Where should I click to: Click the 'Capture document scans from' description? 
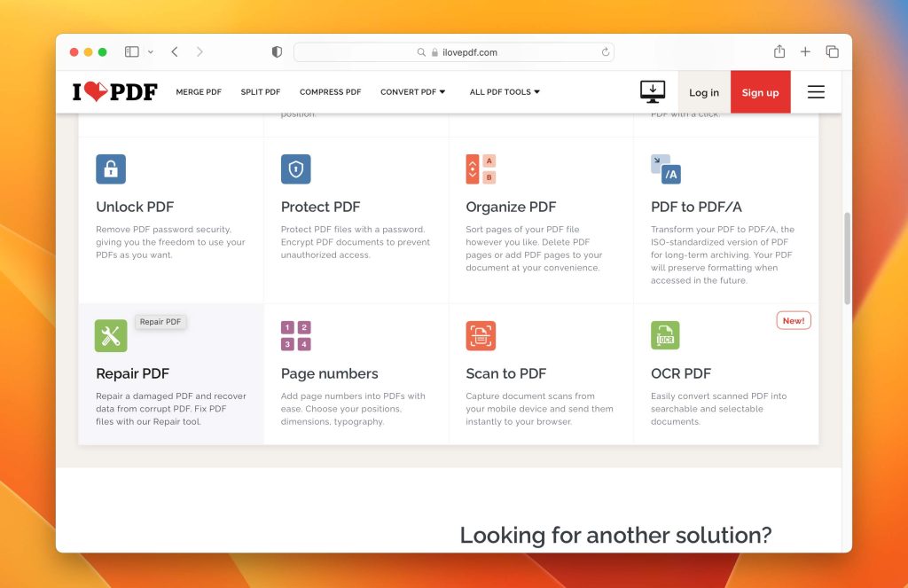click(x=539, y=409)
